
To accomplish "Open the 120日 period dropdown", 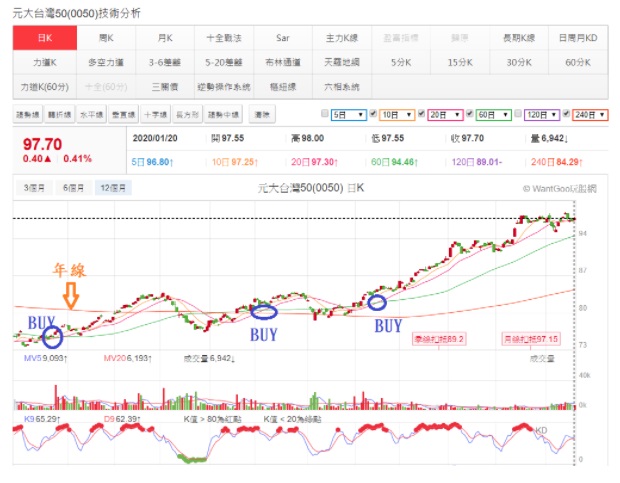I will (542, 115).
